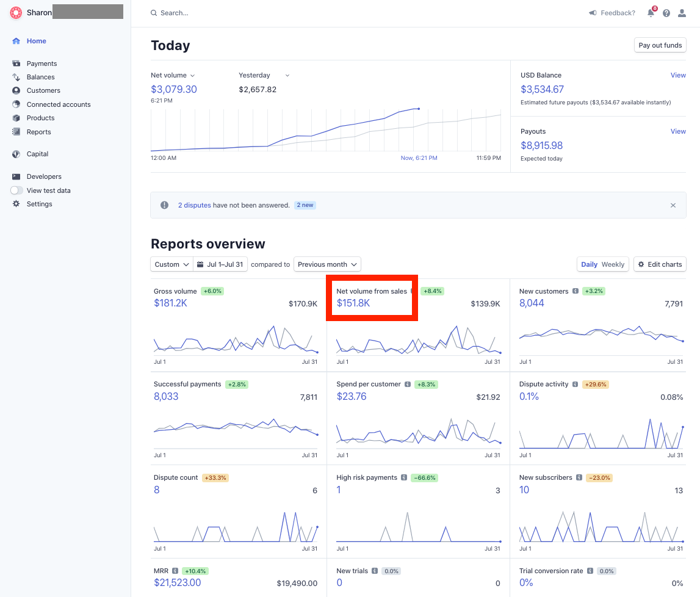Click the notifications bell icon

click(651, 13)
